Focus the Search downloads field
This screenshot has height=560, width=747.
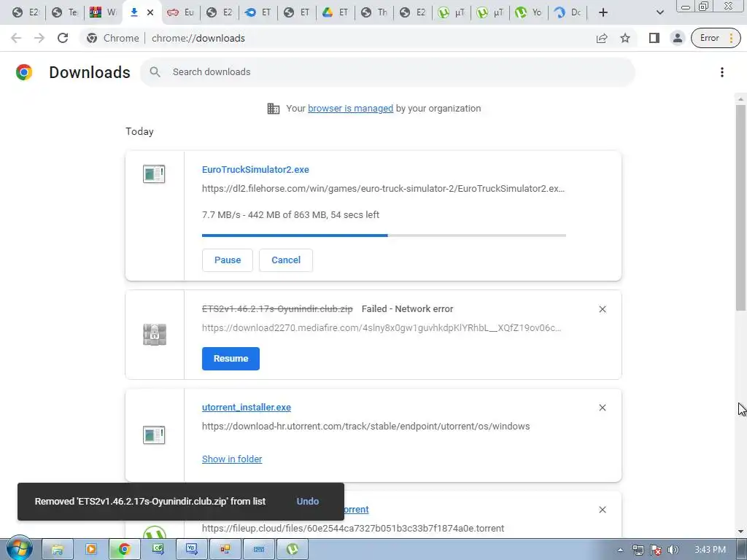(387, 72)
